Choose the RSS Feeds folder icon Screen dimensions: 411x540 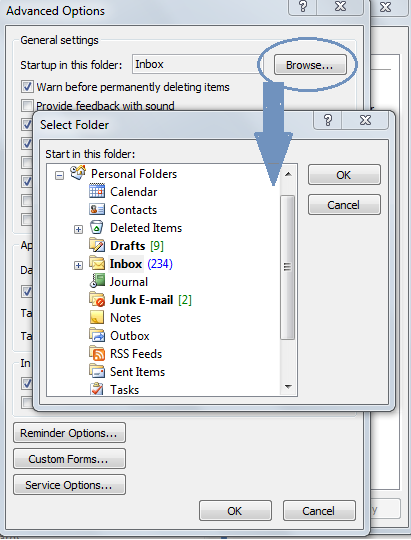(x=97, y=353)
